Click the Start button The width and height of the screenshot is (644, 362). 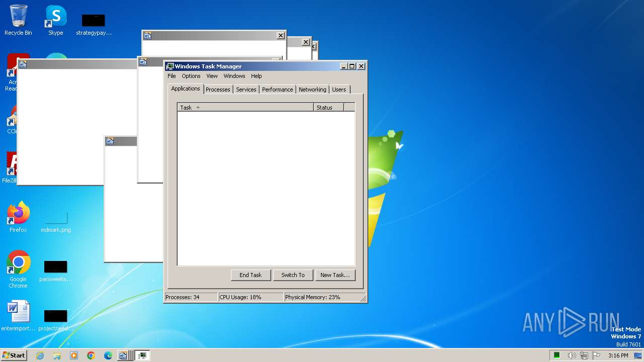tap(14, 355)
